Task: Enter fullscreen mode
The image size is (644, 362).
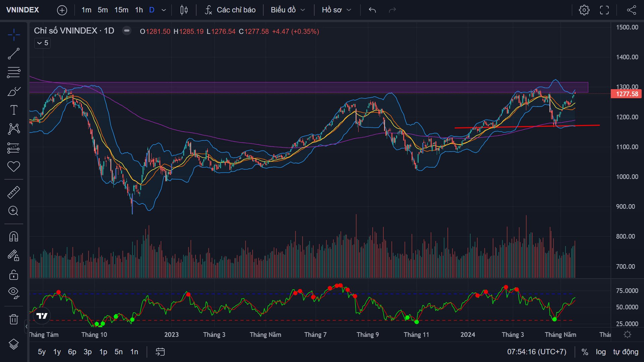Action: point(604,10)
